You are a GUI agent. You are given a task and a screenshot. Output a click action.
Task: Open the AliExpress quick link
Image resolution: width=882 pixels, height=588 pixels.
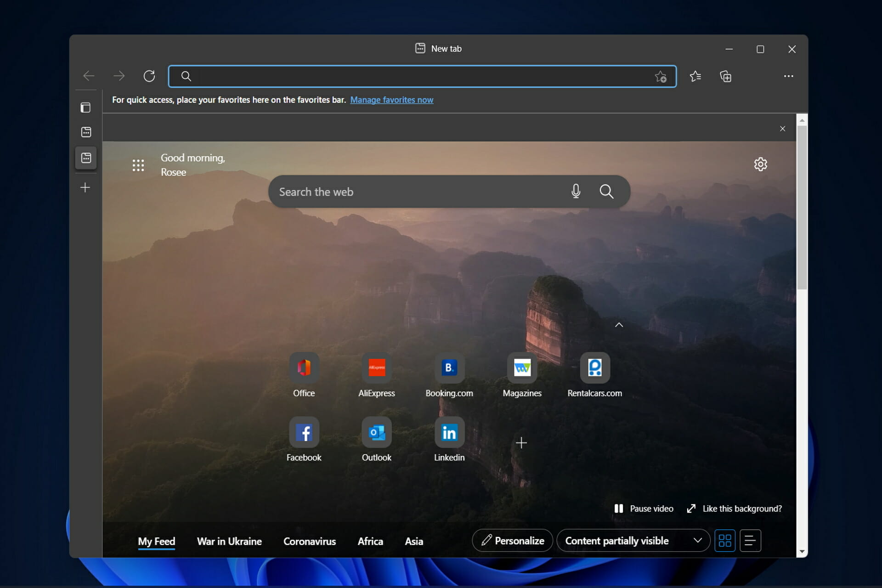(377, 375)
